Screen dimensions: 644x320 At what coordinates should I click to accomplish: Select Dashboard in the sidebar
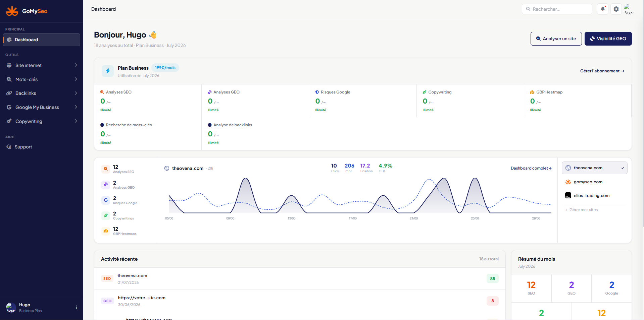click(41, 40)
